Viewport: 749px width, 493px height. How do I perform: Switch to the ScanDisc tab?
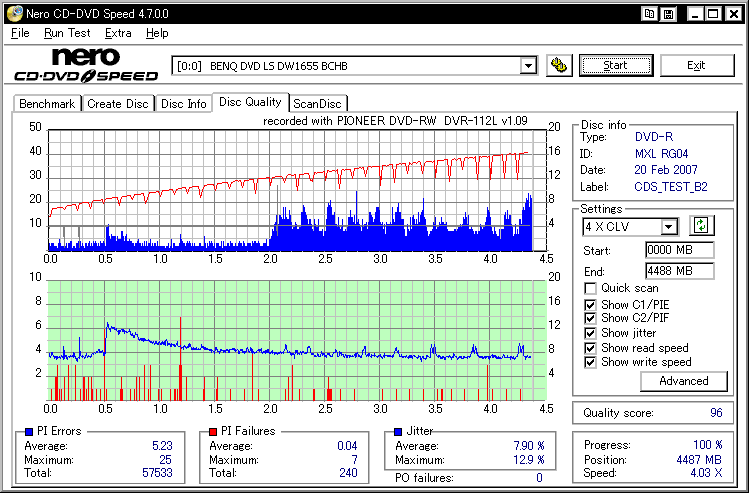coord(318,104)
